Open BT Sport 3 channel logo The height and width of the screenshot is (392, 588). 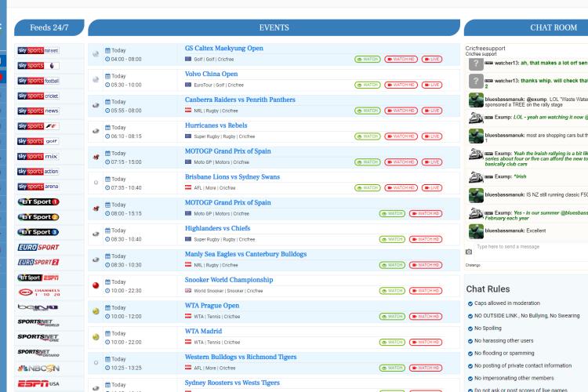[x=38, y=232]
